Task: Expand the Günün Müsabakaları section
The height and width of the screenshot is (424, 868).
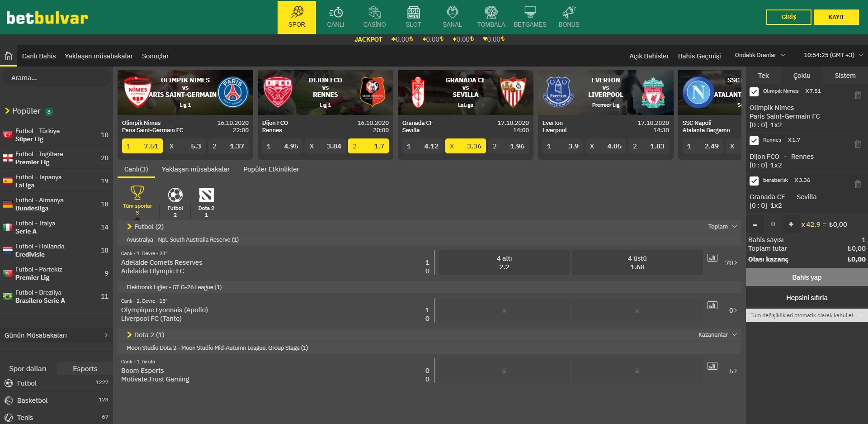Action: coord(56,335)
